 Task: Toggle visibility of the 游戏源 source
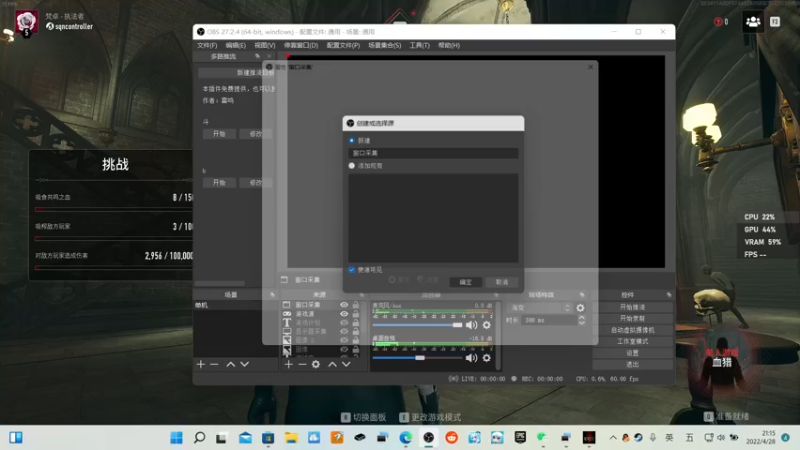pyautogui.click(x=344, y=314)
